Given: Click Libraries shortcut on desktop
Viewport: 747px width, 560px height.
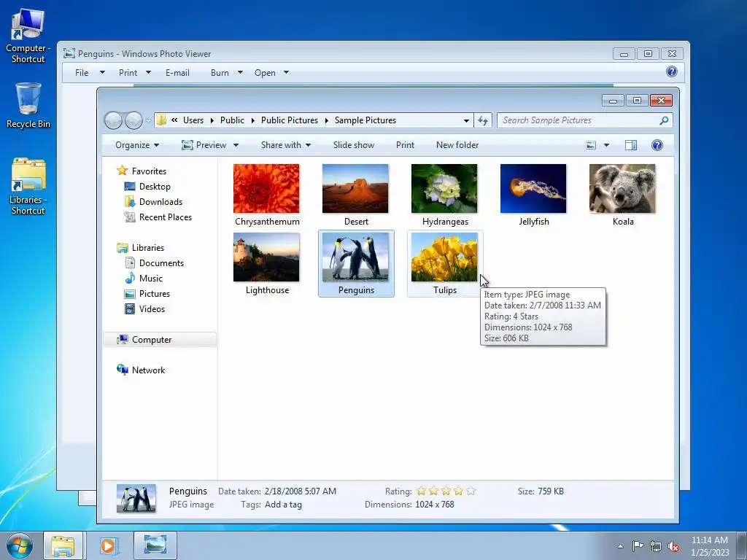Looking at the screenshot, I should click(x=28, y=186).
